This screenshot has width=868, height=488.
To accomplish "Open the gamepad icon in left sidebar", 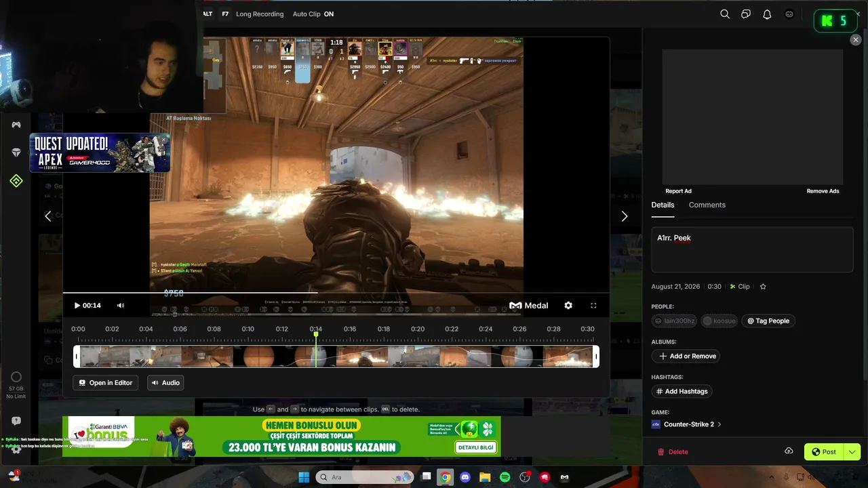I will click(x=16, y=125).
